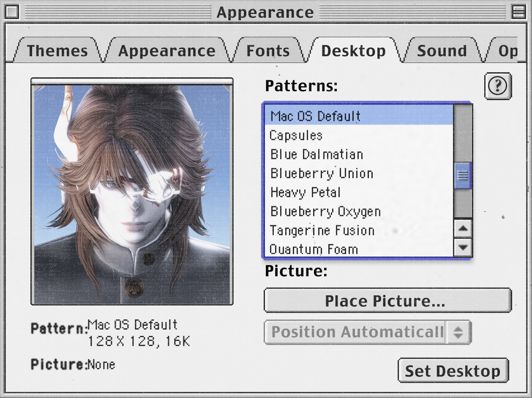The image size is (532, 398).
Task: Click the window close box in title bar
Action: tap(11, 12)
